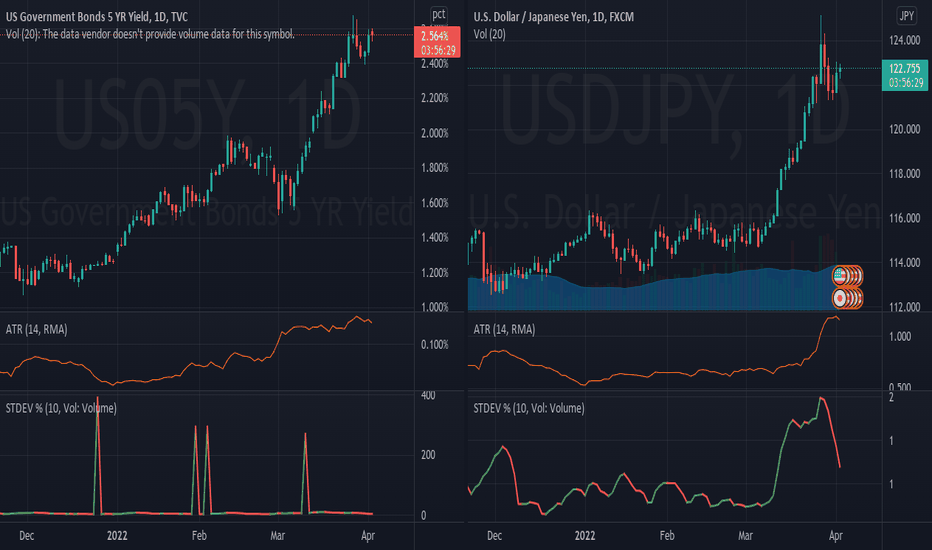Click the green 122.755 last price label
Viewport: 932px width, 550px height.
[905, 75]
